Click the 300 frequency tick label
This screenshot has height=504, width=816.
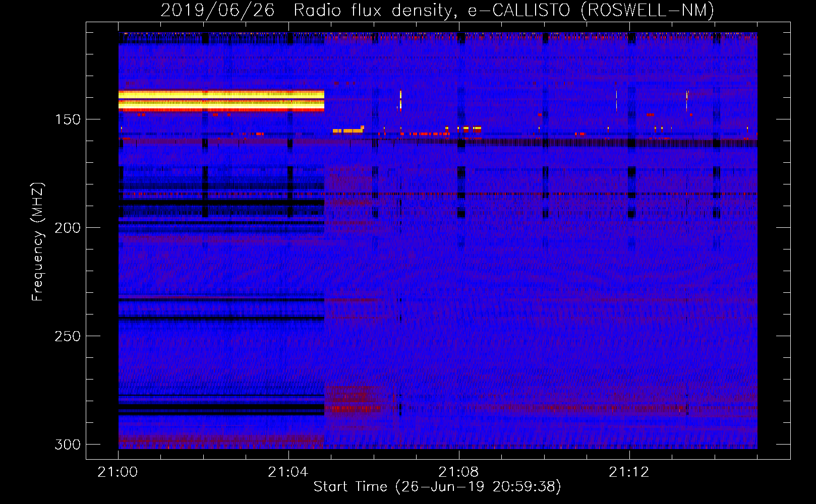coord(68,445)
